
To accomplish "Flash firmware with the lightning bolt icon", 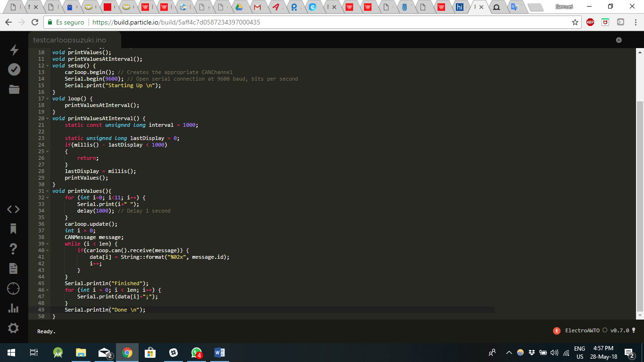I will point(14,50).
